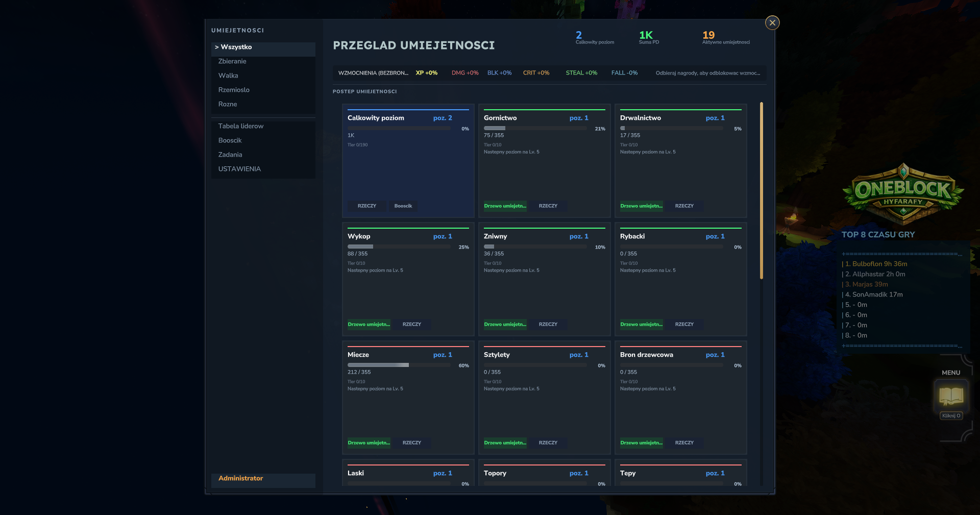Toggle the STEAL +0% buff
Screen dimensions: 980x515
[x=581, y=73]
